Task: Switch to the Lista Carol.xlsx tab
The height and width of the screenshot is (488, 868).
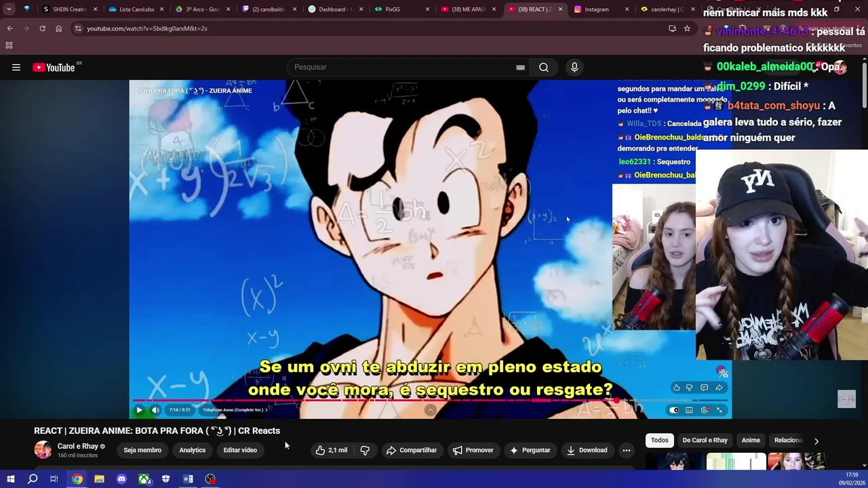Action: point(136,9)
